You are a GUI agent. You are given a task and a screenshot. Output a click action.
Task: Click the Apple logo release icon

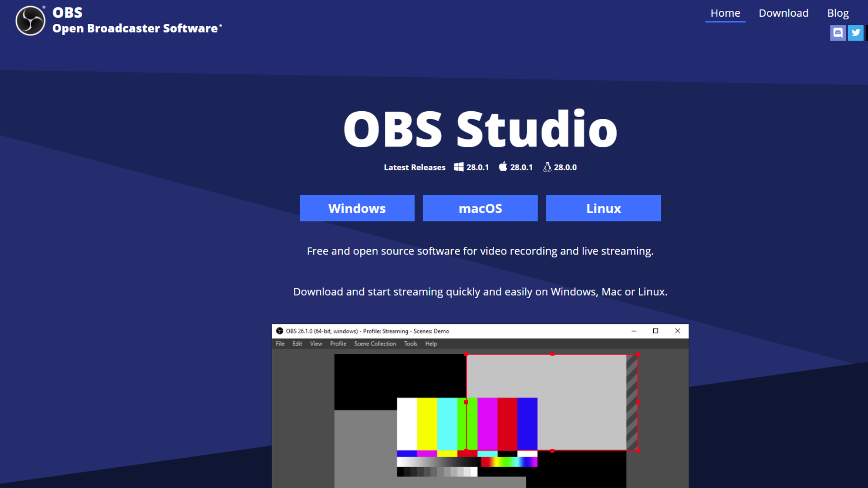tap(503, 167)
